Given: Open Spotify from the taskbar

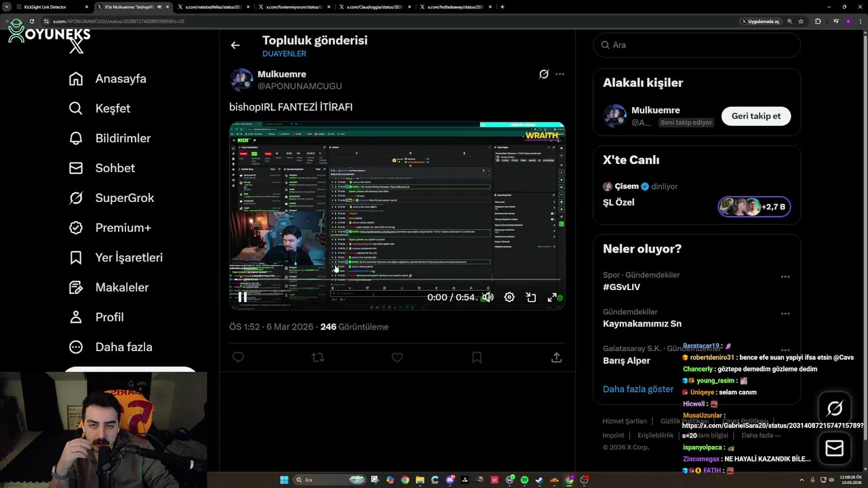Looking at the screenshot, I should 524,480.
